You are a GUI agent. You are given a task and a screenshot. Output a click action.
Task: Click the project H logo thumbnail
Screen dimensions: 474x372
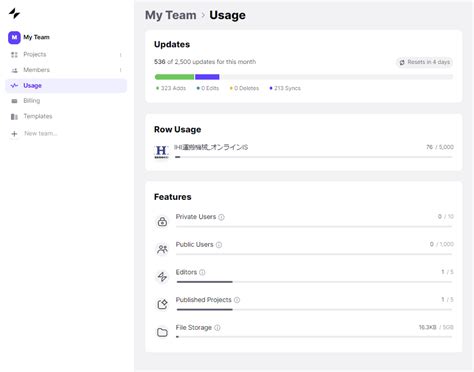coord(162,152)
